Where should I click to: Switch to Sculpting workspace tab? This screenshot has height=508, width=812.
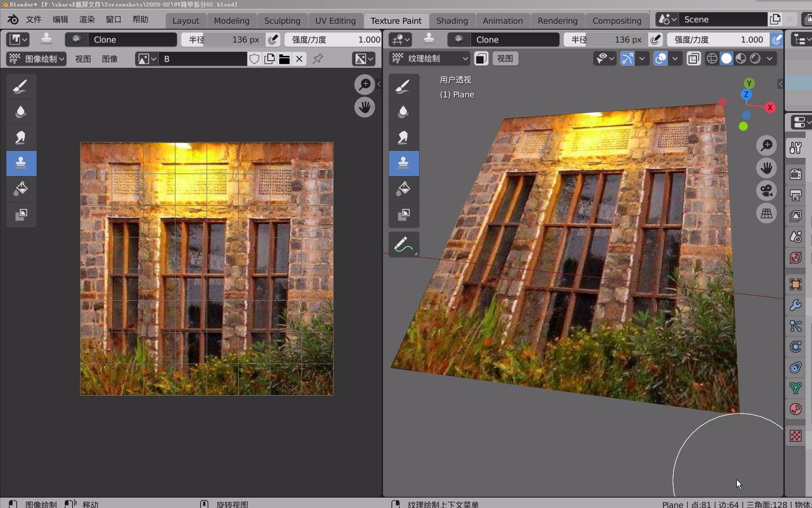282,21
